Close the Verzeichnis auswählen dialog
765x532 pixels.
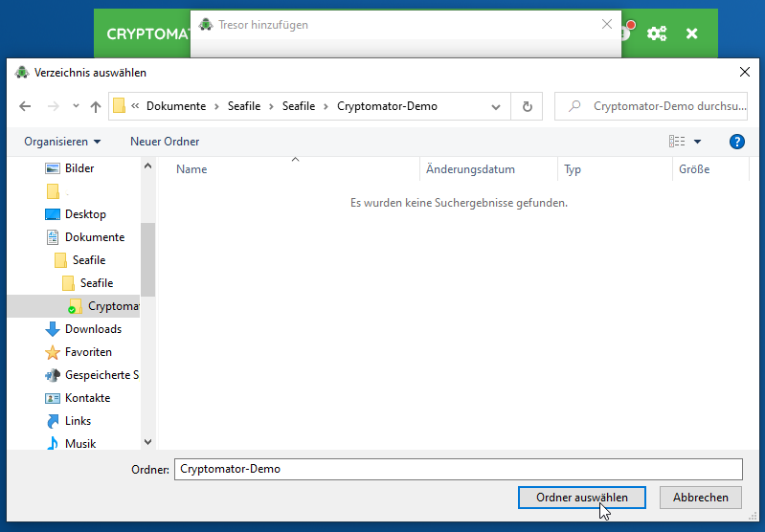point(745,72)
